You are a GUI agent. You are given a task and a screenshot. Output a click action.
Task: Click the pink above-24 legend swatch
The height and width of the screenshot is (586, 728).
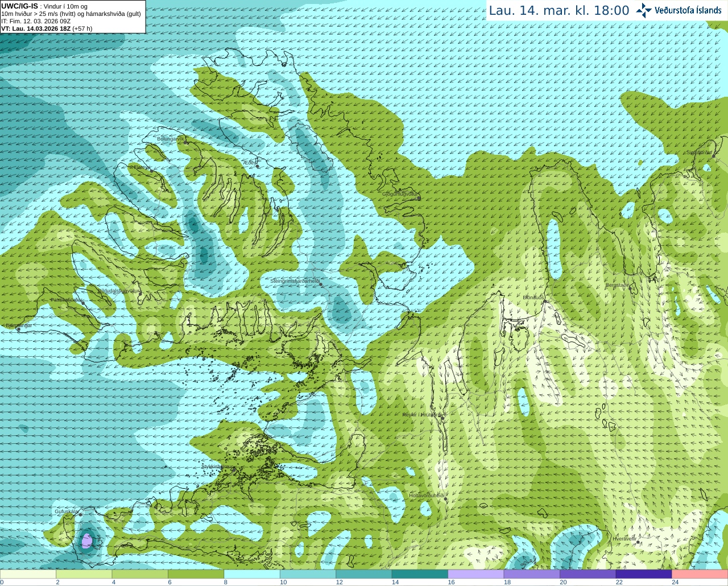700,574
